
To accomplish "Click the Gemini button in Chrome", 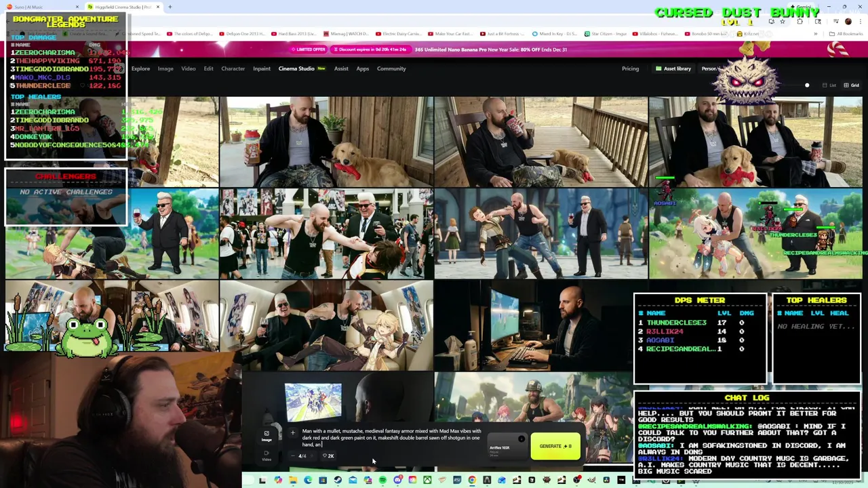I will coord(801,7).
